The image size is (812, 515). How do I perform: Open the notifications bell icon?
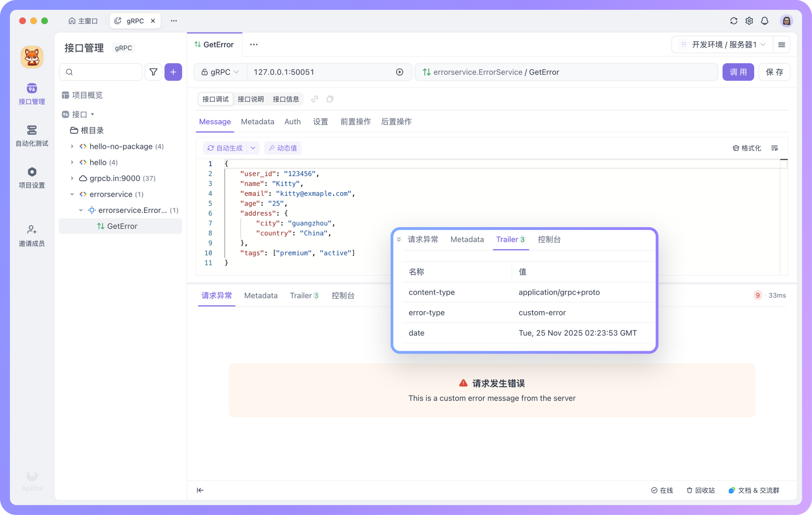tap(764, 21)
